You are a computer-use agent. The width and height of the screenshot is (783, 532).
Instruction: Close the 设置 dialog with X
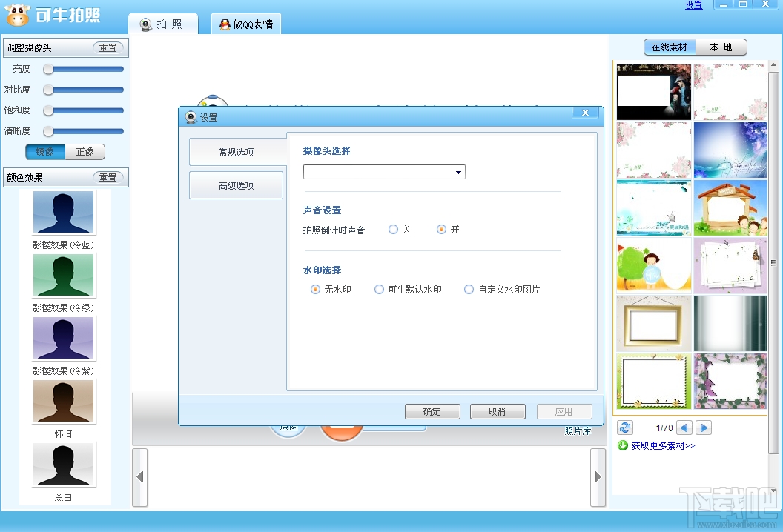pos(585,113)
